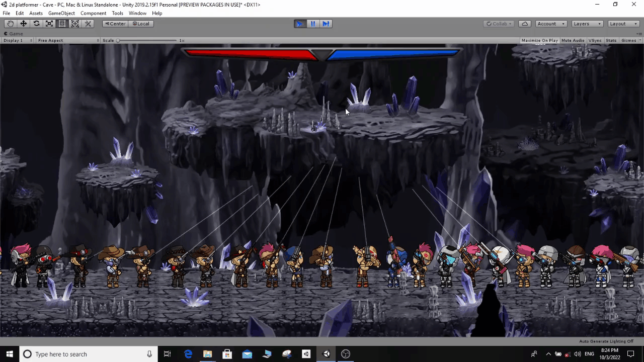Step forward one frame
The image size is (644, 362).
[326, 24]
